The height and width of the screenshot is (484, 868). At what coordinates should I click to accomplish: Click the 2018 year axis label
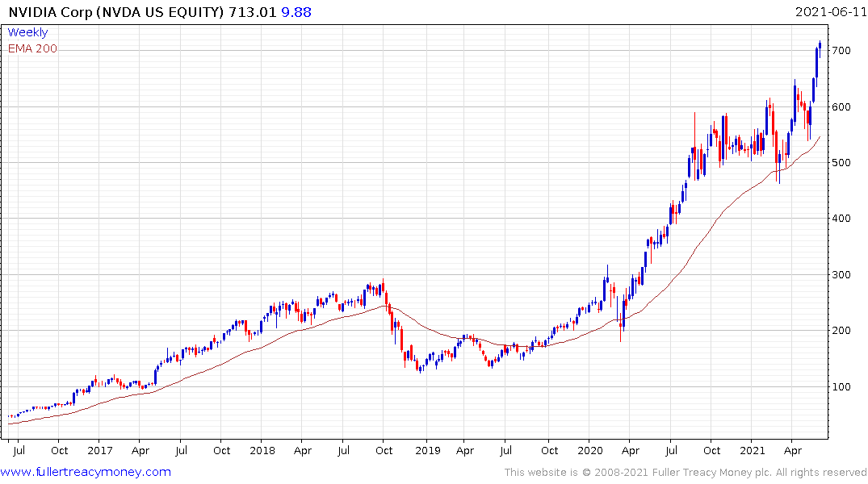tap(262, 450)
